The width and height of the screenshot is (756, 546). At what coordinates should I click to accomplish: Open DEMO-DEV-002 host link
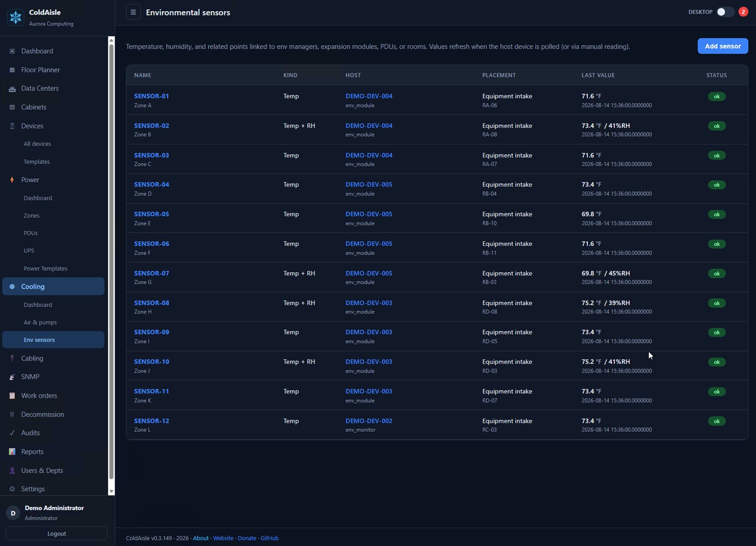click(369, 421)
